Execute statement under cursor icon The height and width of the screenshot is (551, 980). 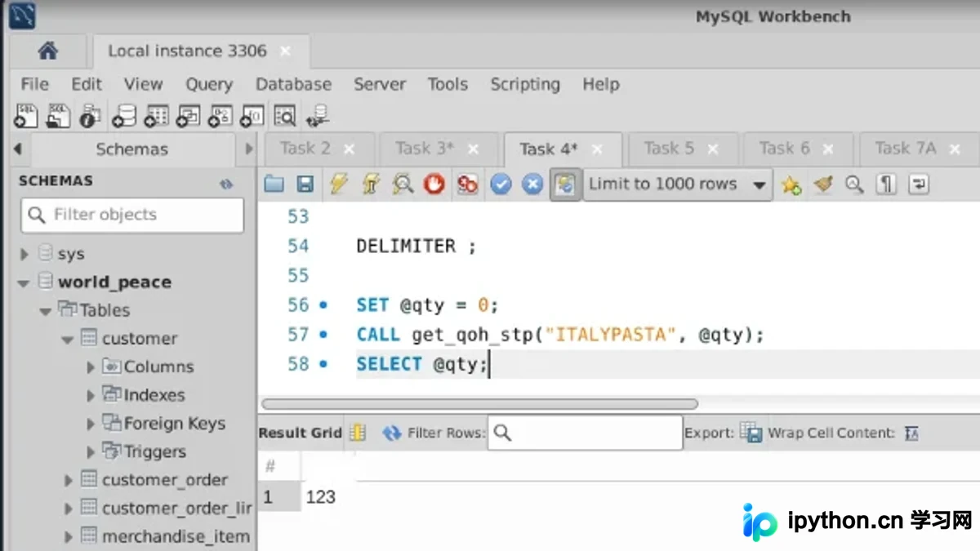(370, 184)
